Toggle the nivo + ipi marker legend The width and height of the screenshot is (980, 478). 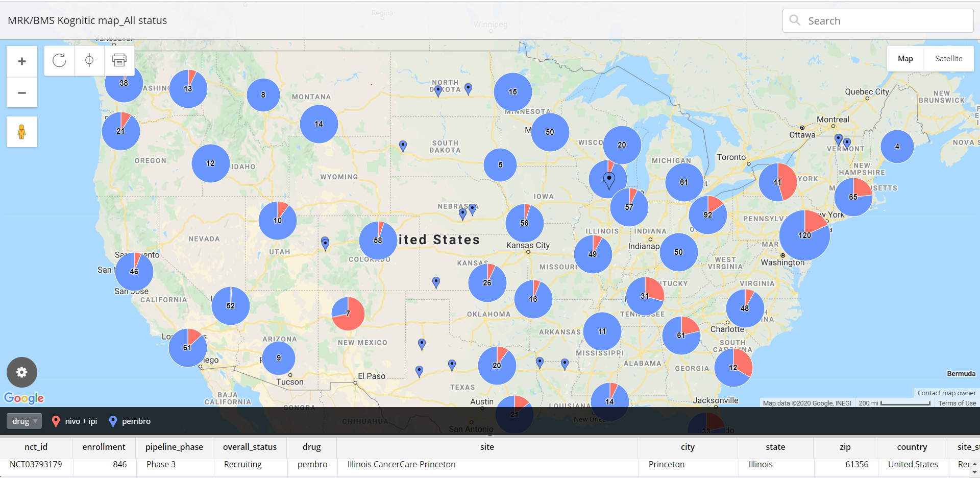(x=73, y=421)
